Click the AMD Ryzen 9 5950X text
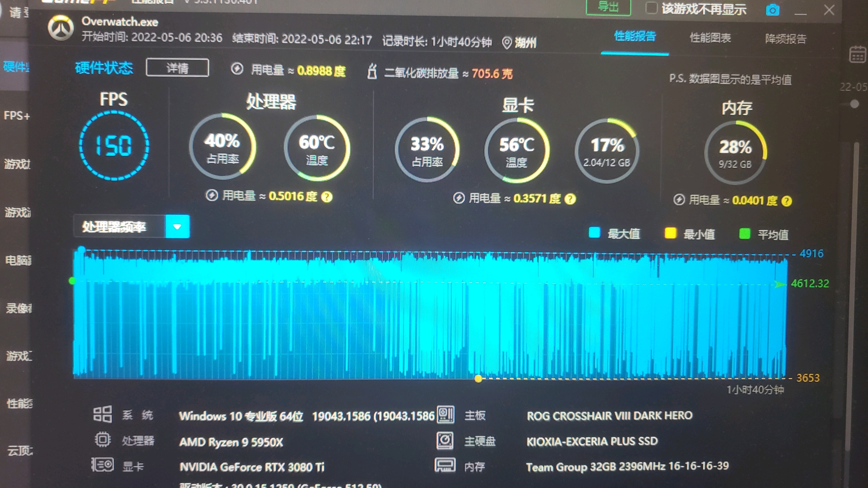The height and width of the screenshot is (488, 868). (231, 442)
